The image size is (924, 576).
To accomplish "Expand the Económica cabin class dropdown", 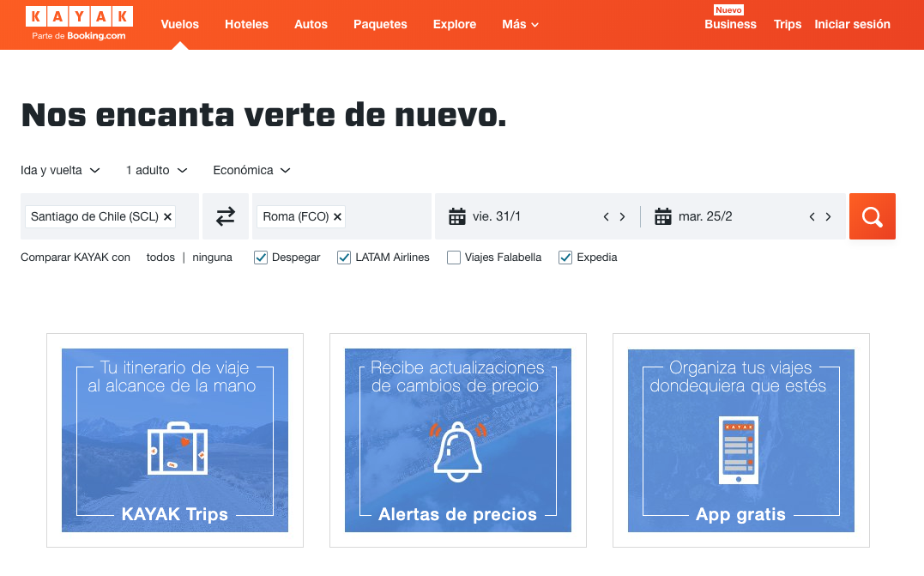I will [x=251, y=170].
